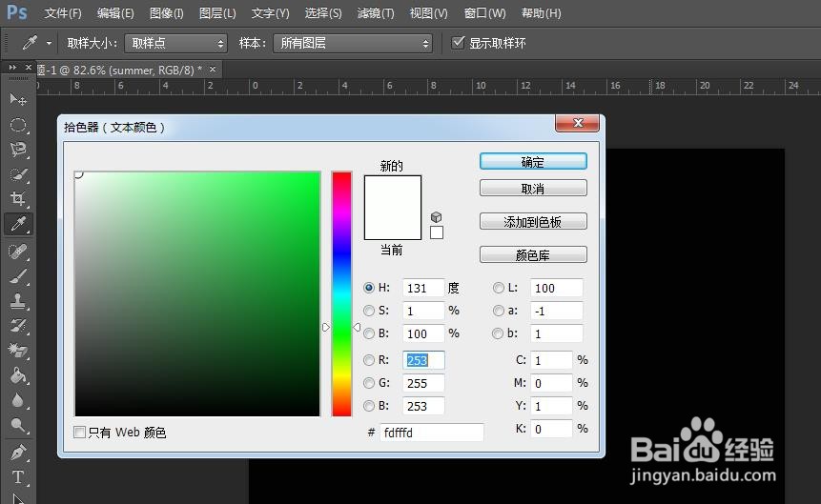Click the vertical hue slider bar

coord(341,293)
